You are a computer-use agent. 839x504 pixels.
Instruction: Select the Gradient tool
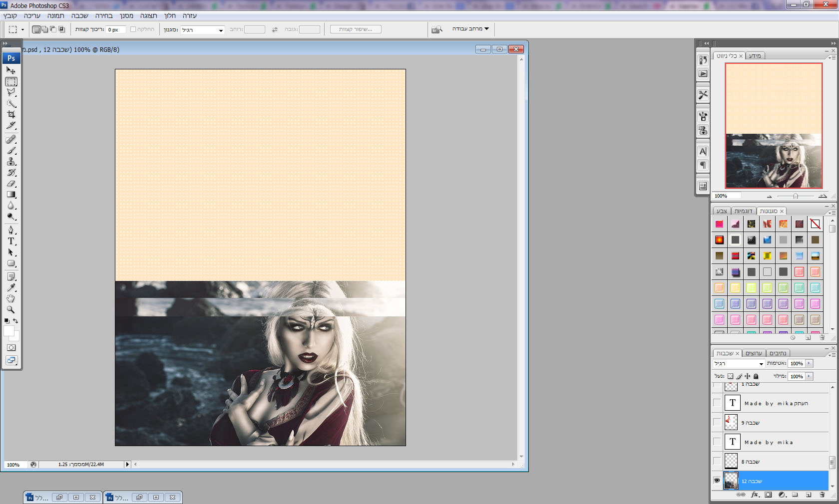(x=11, y=195)
